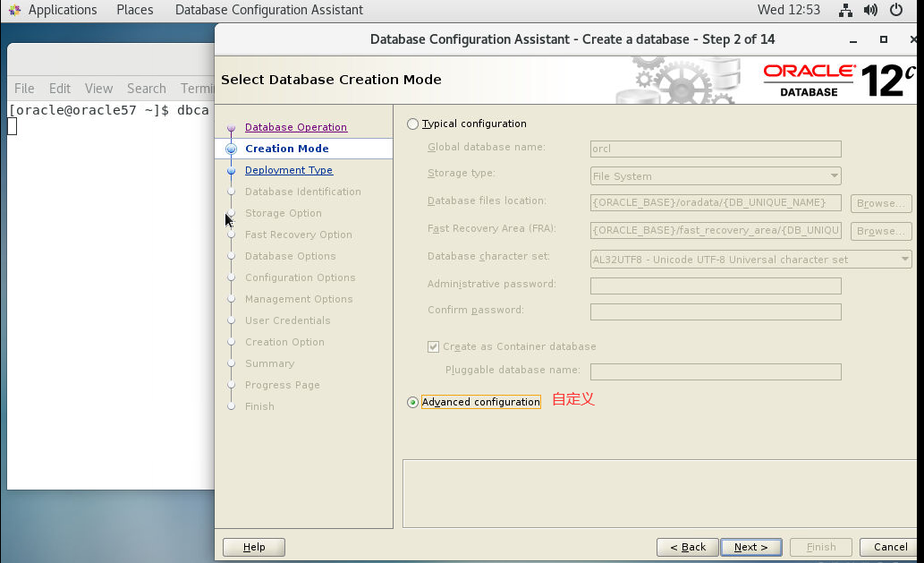Click the Management Options step label
Viewport: 924px width, 563px height.
(x=299, y=300)
